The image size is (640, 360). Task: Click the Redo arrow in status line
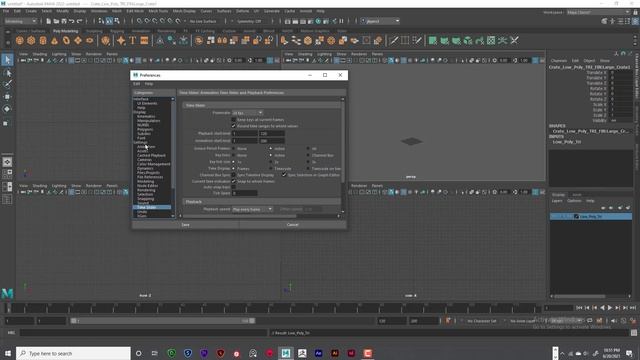pyautogui.click(x=80, y=21)
